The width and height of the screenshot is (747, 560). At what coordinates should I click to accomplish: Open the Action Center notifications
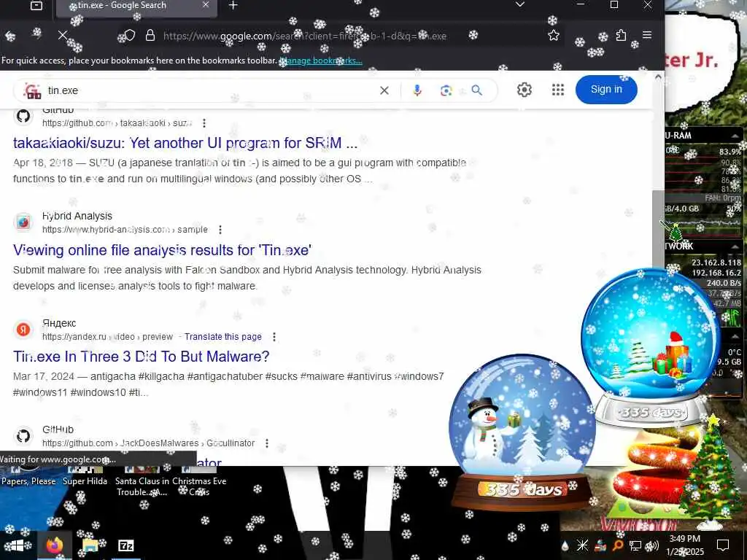click(723, 545)
